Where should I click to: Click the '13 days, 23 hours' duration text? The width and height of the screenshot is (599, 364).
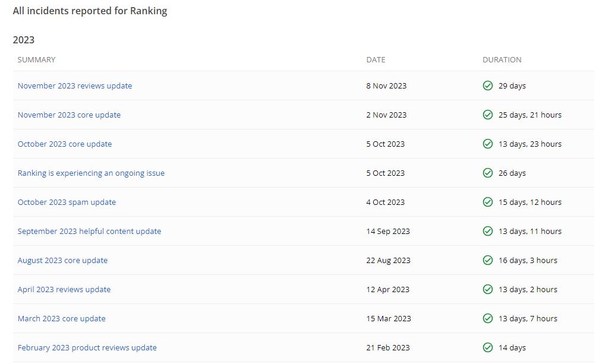tap(530, 144)
